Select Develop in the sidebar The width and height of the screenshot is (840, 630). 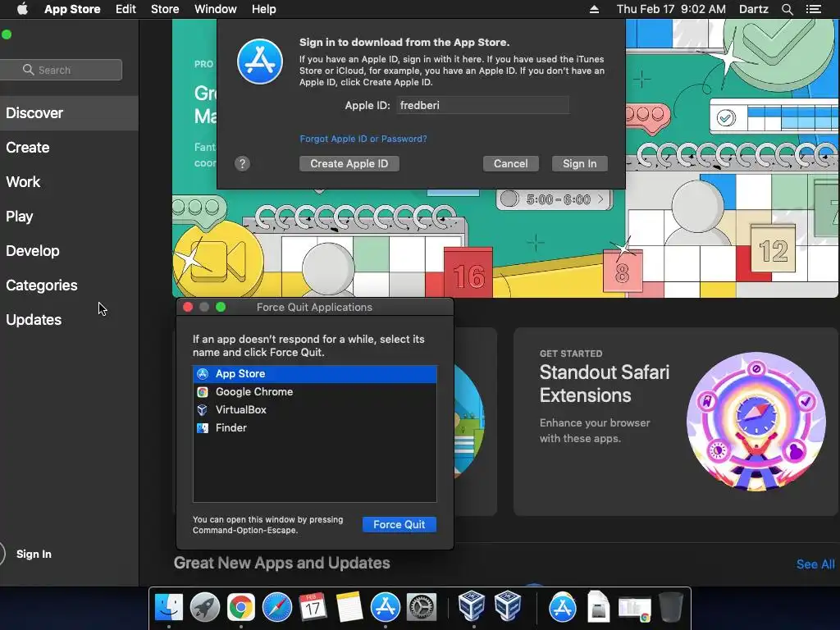69,251
